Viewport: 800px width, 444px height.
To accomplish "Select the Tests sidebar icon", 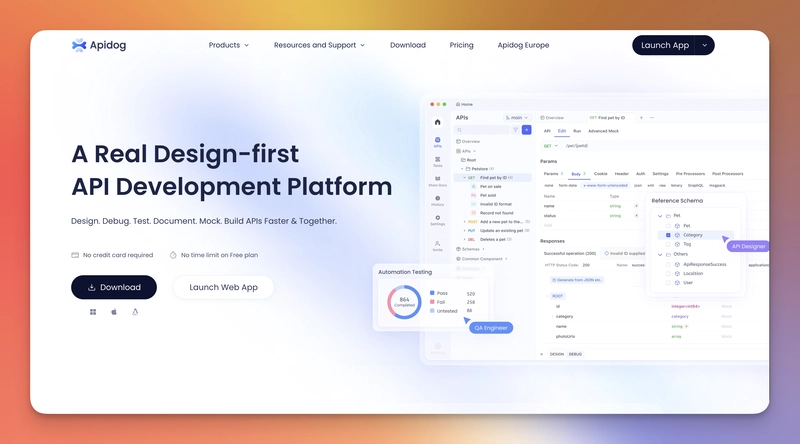I will (x=437, y=162).
